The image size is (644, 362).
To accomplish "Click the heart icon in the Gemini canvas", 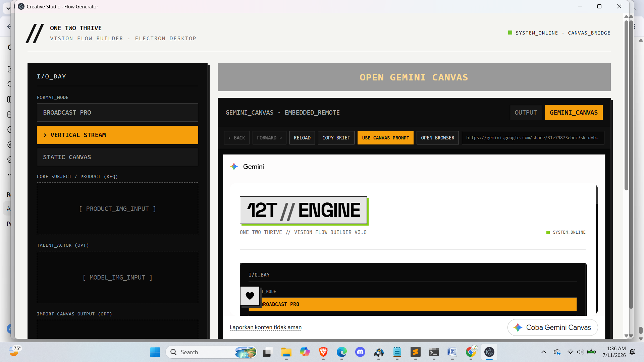I will click(250, 296).
